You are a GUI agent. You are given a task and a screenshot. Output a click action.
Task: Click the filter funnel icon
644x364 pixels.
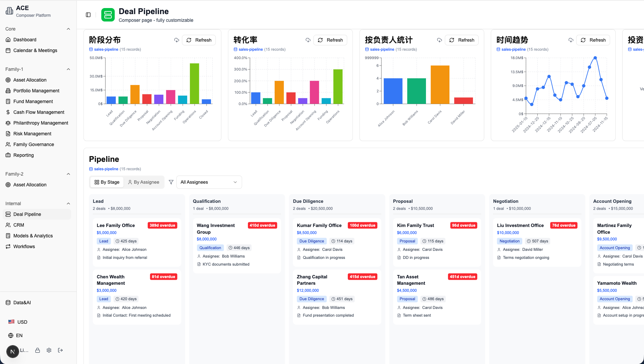[x=171, y=182]
